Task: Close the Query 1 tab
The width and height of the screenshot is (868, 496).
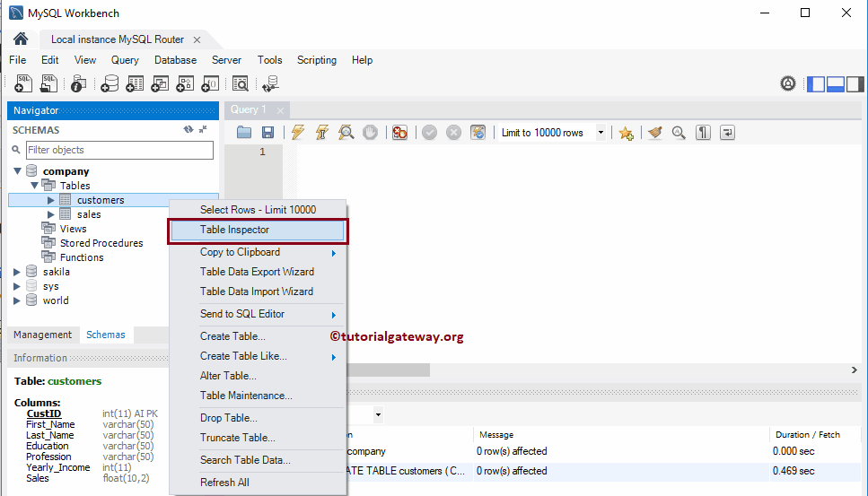Action: 280,110
